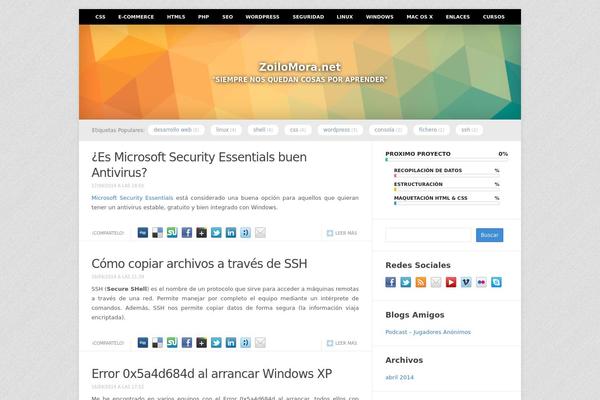Open the PHP menu item
The width and height of the screenshot is (600, 400).
pyautogui.click(x=204, y=17)
